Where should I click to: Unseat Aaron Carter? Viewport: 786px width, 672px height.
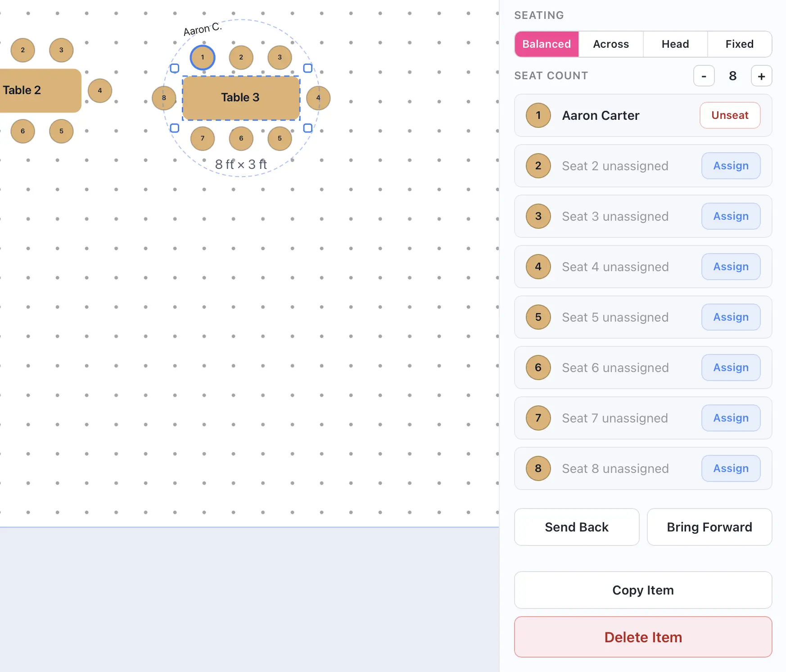tap(730, 115)
